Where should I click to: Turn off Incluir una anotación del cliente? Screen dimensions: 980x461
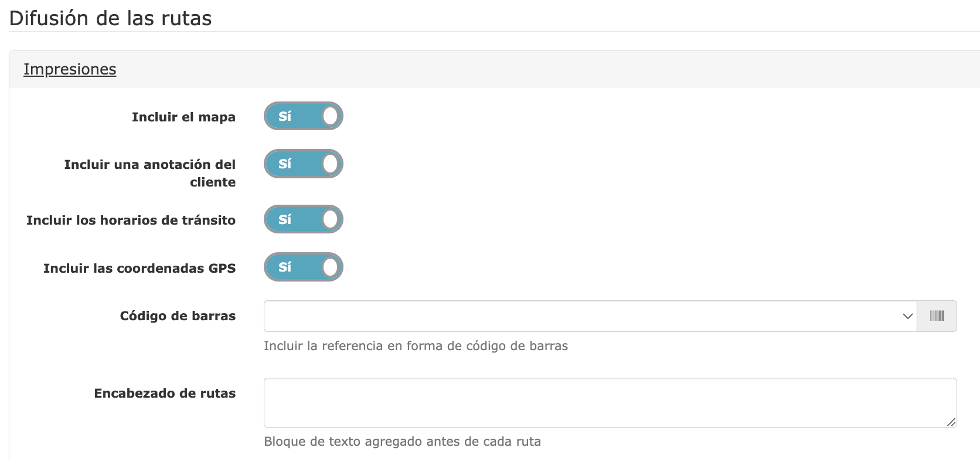[x=304, y=164]
